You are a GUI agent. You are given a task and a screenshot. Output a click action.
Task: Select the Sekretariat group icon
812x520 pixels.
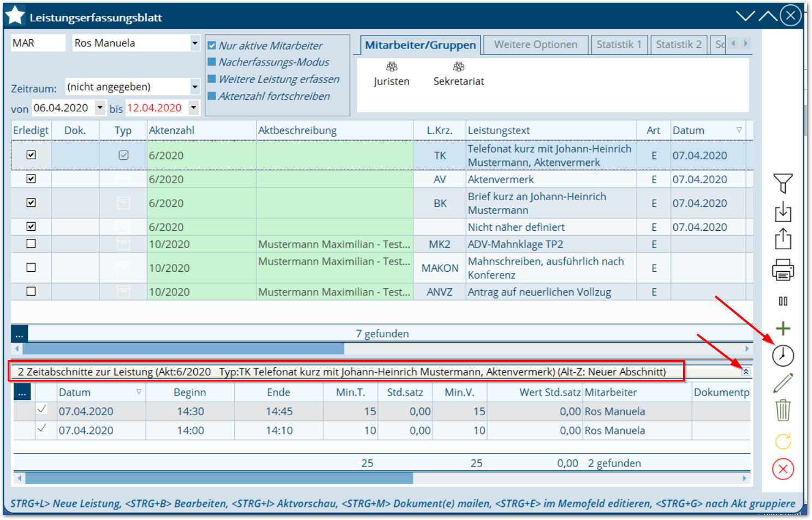tap(459, 67)
